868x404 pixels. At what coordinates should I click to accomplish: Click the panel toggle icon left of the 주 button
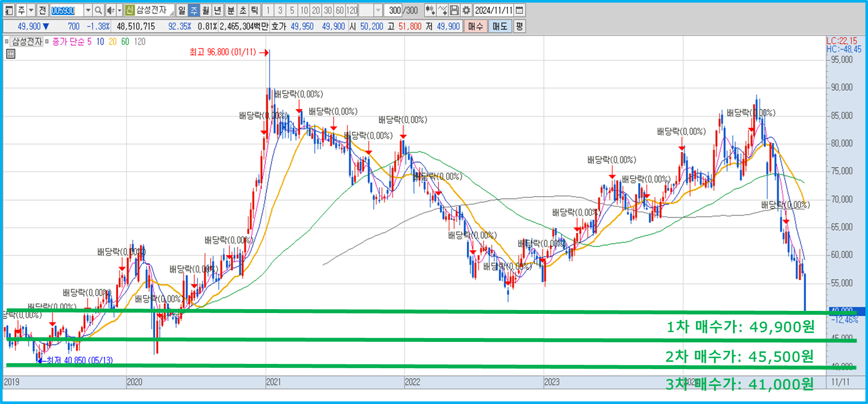9,10
